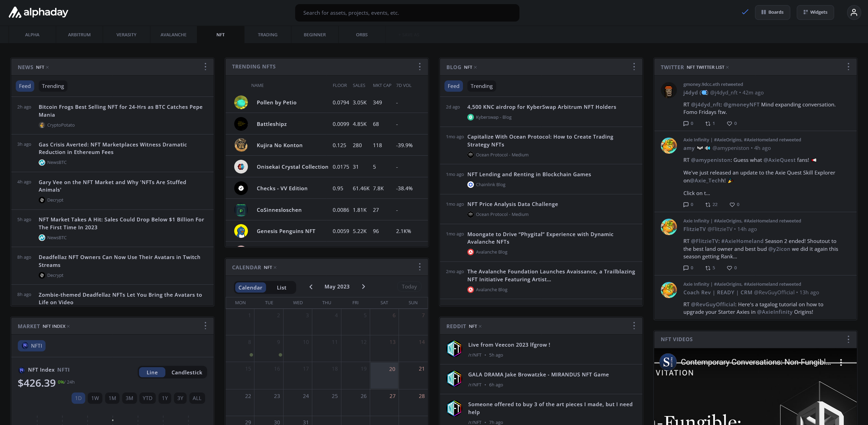Click the alphaday logo
The image size is (868, 425).
tap(38, 12)
